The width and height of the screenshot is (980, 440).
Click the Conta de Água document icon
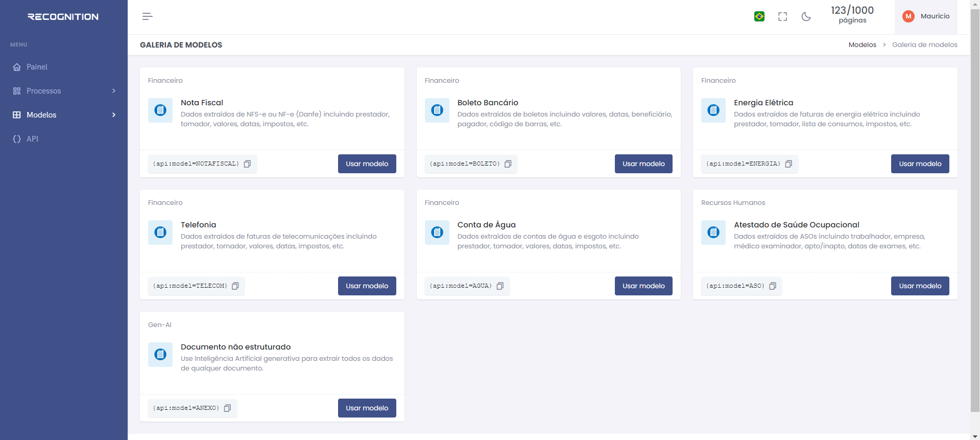tap(437, 233)
